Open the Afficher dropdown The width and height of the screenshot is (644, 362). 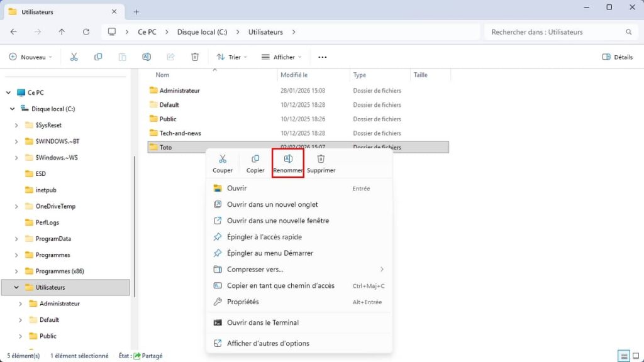point(281,57)
